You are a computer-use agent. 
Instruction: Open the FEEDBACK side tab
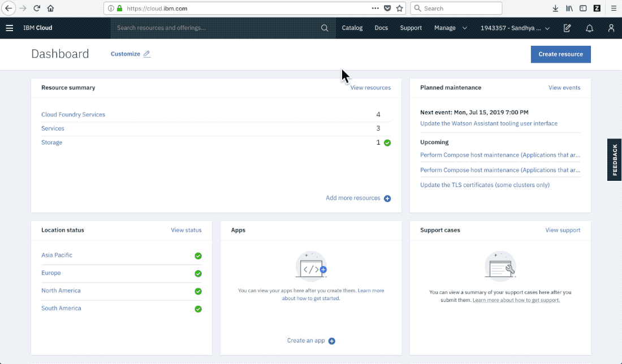tap(615, 160)
